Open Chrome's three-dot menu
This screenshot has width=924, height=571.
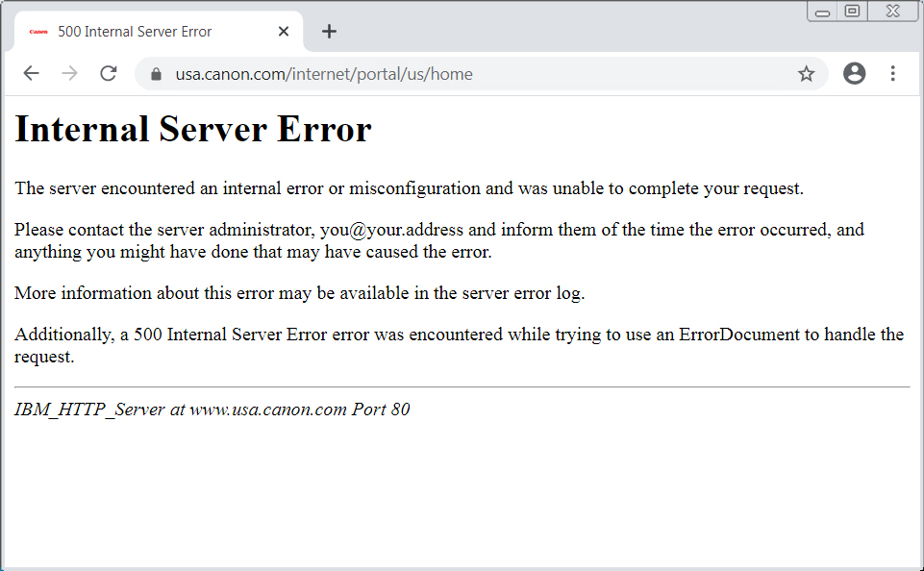click(892, 72)
